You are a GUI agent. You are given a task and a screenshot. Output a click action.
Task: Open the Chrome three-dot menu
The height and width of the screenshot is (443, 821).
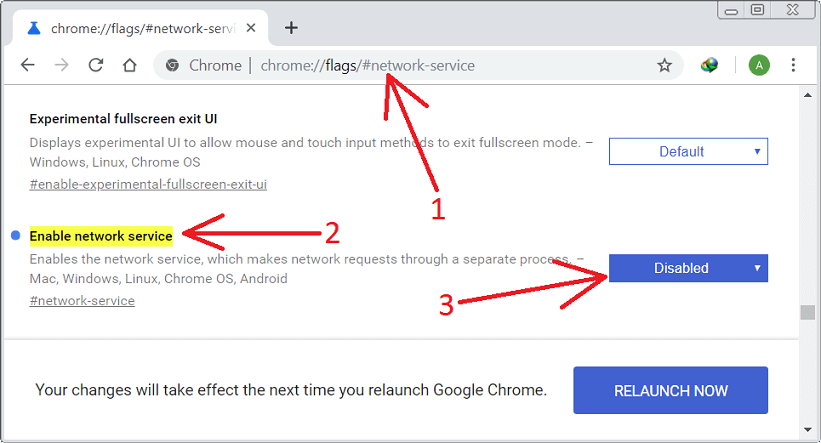tap(793, 65)
